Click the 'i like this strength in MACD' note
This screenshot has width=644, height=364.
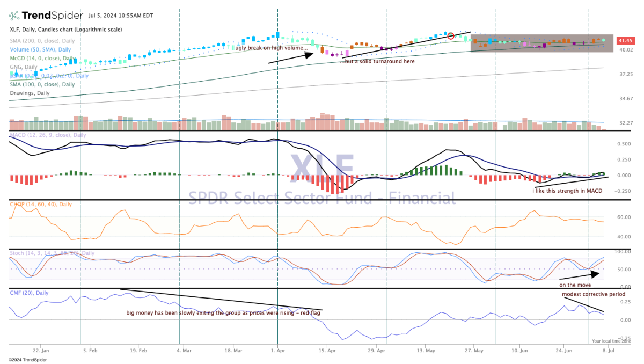pos(569,191)
